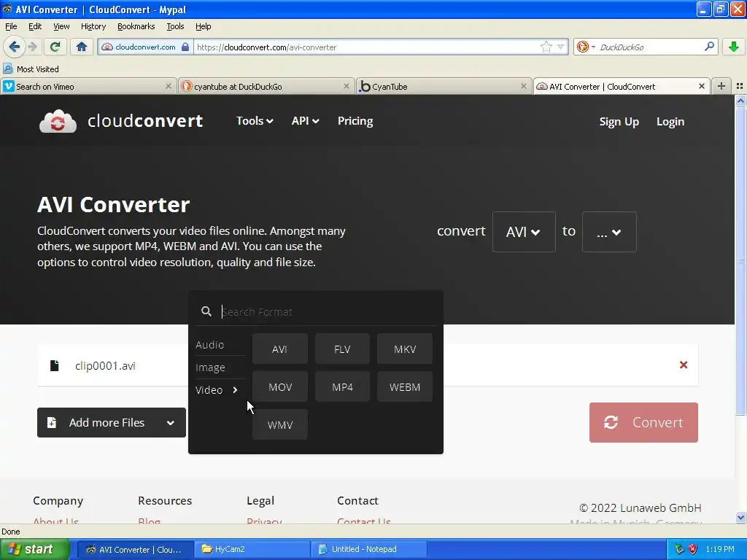Open the browser Tools menu

click(x=175, y=26)
